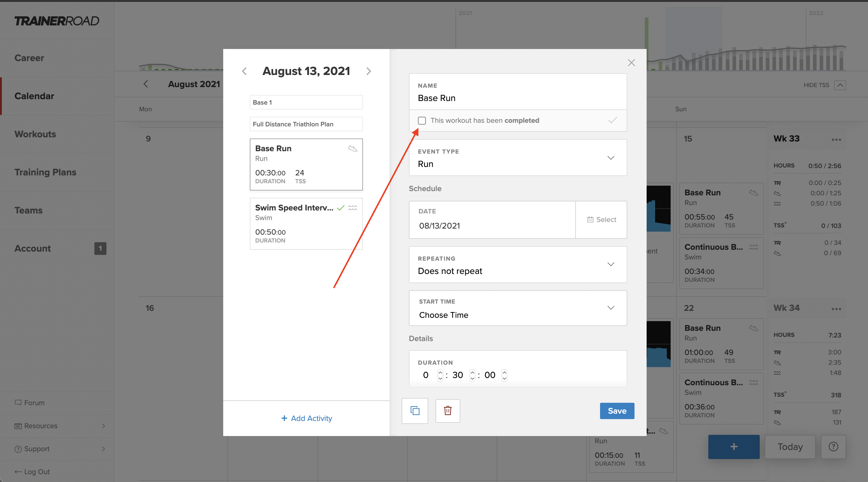868x482 pixels.
Task: Click calendar icon Select date button
Action: click(601, 220)
